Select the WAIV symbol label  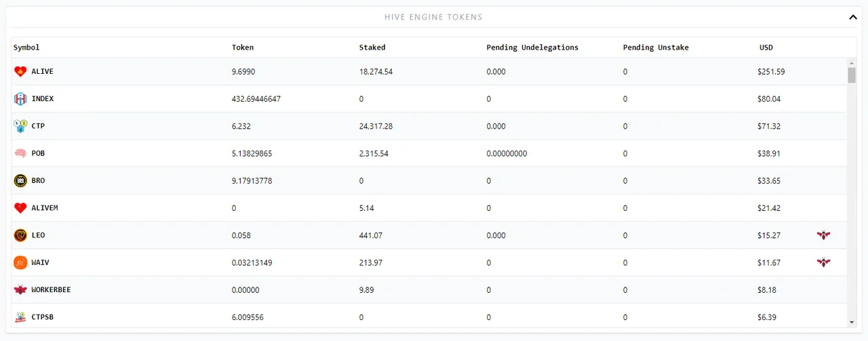coord(41,262)
